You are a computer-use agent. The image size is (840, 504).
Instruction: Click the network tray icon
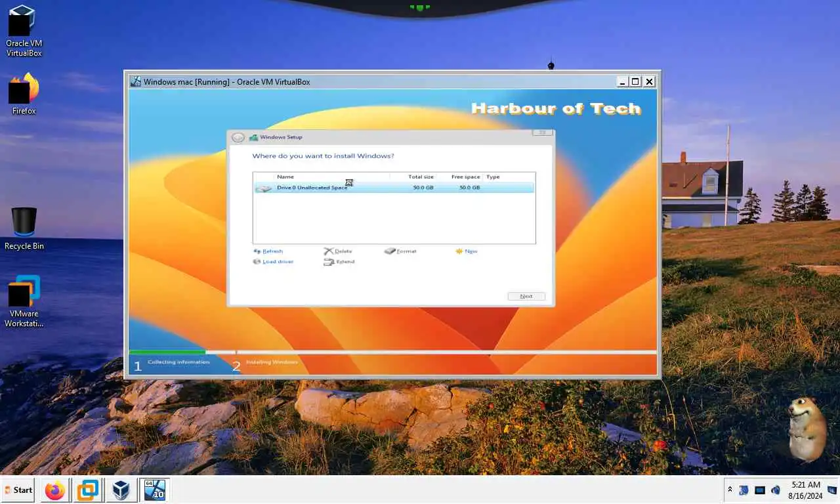click(760, 490)
